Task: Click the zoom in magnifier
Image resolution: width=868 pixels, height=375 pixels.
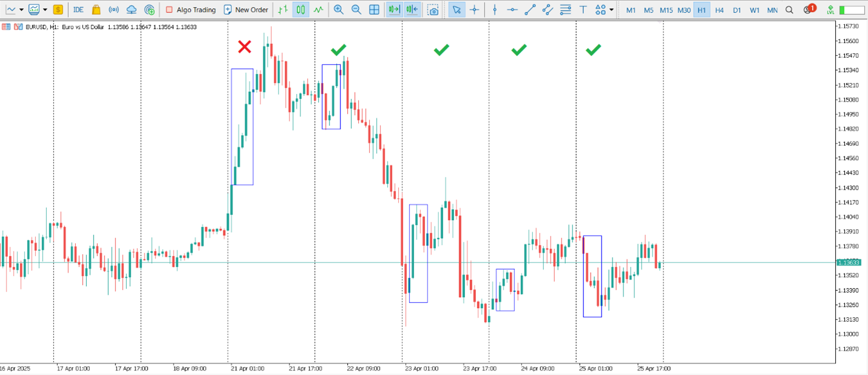Action: click(339, 10)
